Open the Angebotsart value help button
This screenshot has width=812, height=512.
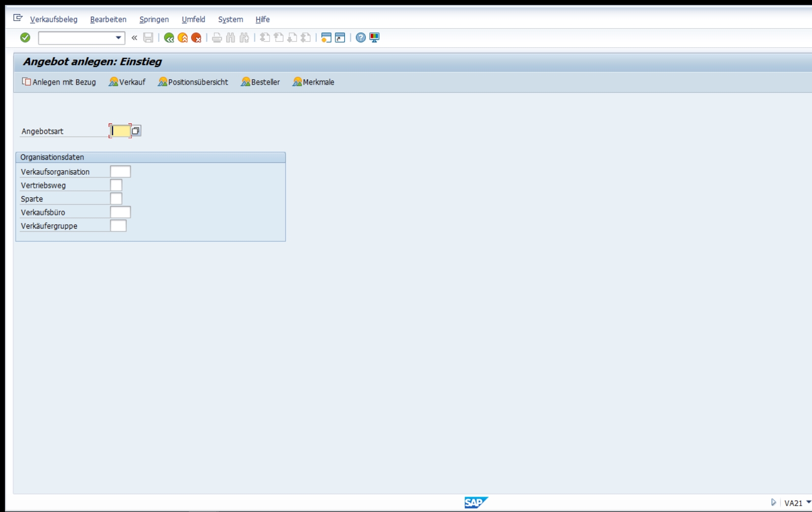click(x=136, y=131)
